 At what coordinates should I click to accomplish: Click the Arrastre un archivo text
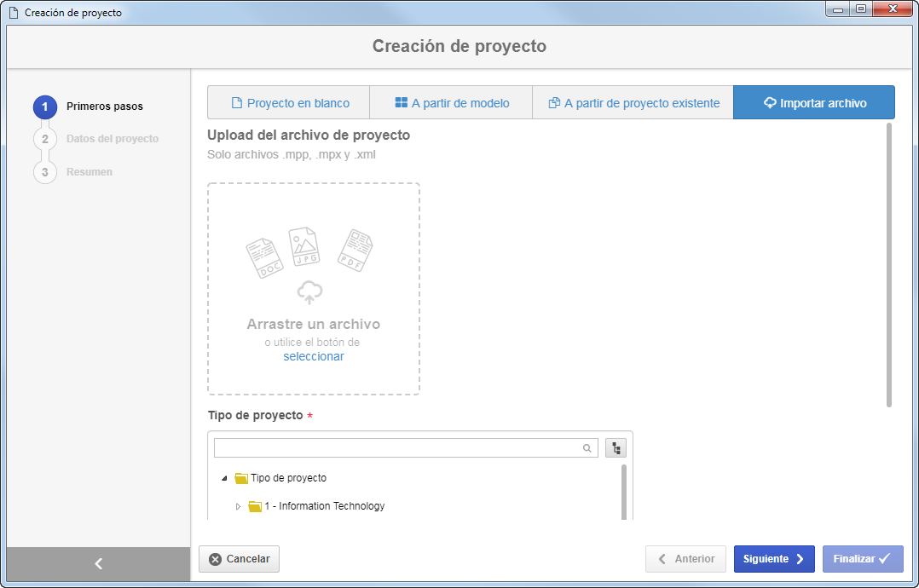tap(314, 324)
